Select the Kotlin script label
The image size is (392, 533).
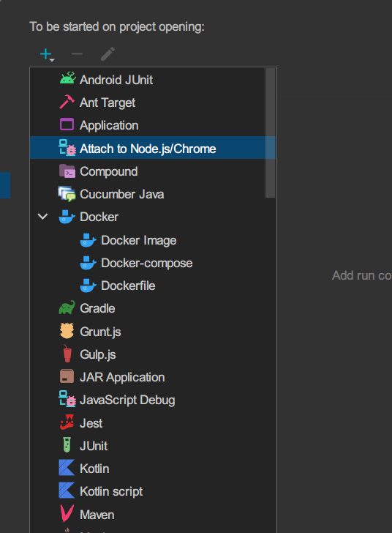(x=111, y=492)
